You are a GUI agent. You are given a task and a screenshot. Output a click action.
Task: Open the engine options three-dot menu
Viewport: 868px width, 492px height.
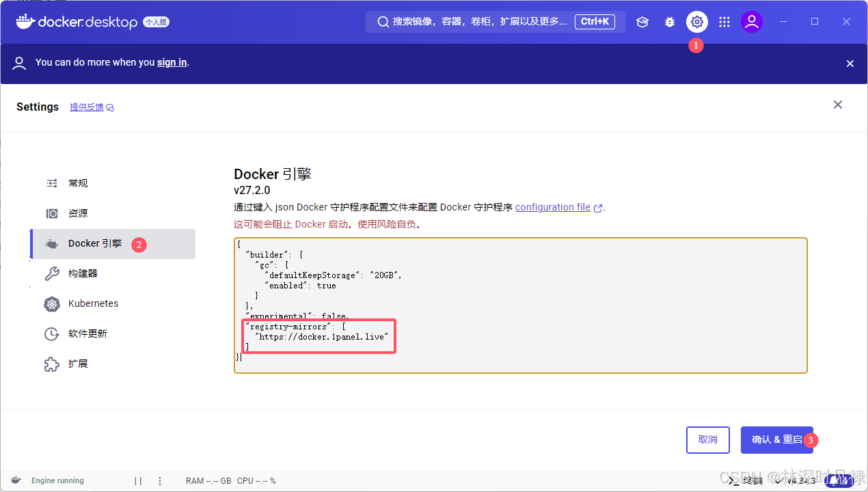(x=160, y=480)
